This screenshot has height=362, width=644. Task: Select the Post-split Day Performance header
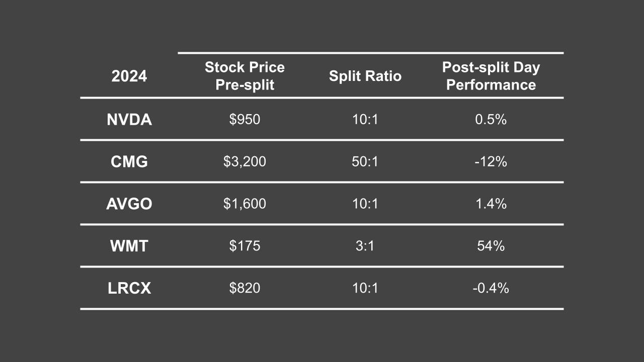[x=491, y=76]
